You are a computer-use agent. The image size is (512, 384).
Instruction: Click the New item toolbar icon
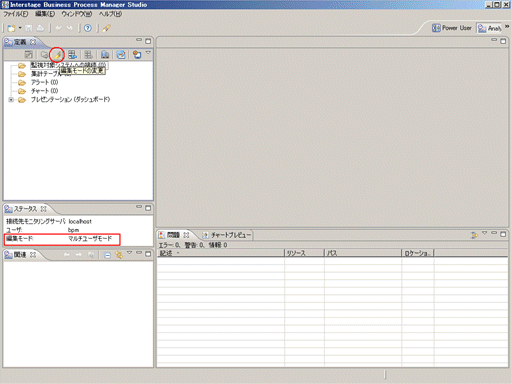click(x=11, y=28)
